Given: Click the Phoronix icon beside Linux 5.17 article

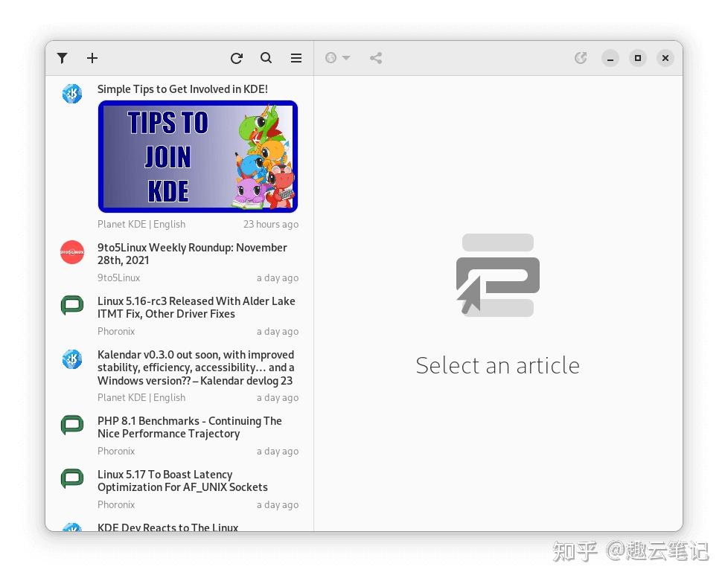Looking at the screenshot, I should coord(71,478).
